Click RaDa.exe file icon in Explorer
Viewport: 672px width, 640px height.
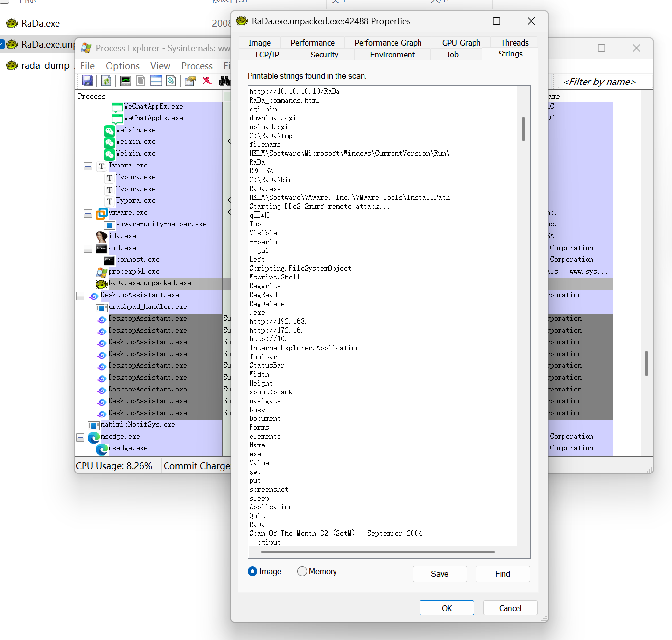coord(12,23)
